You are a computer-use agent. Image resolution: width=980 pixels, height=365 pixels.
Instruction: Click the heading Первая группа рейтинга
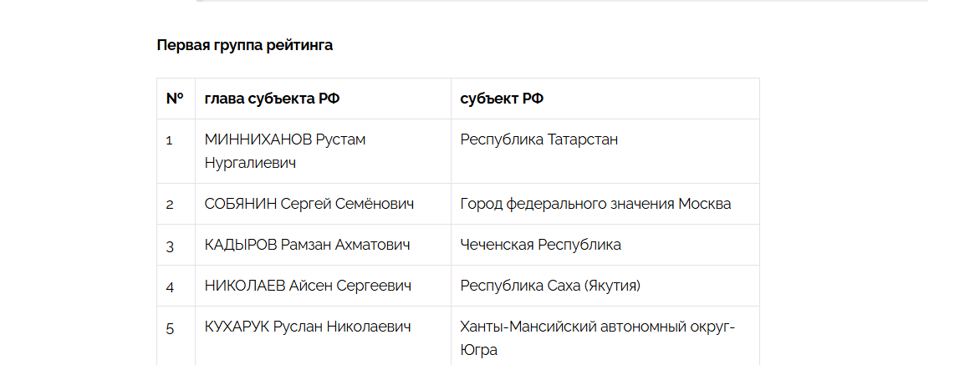pos(244,46)
